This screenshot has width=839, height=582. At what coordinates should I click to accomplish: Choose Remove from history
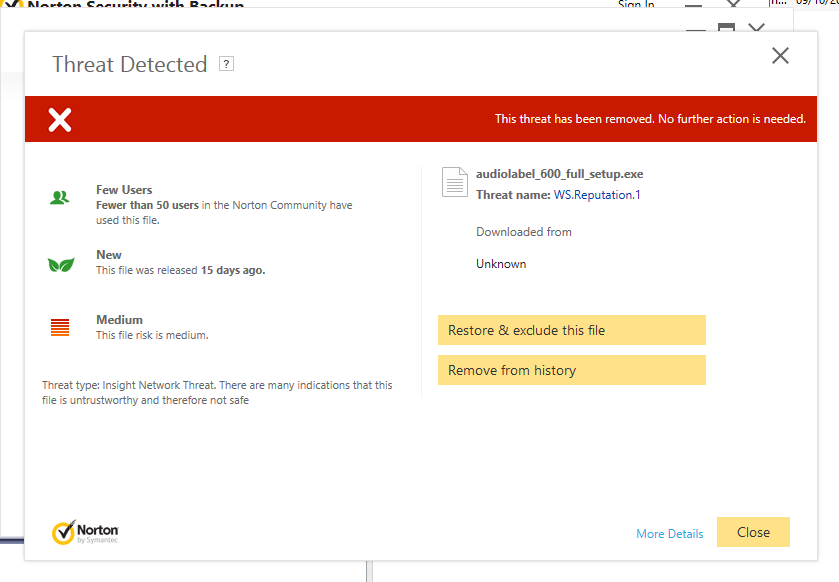[x=572, y=370]
